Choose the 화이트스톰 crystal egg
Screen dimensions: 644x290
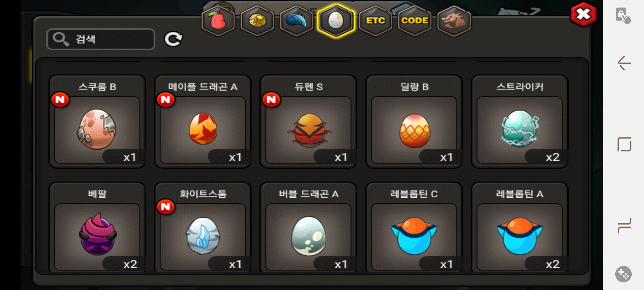coord(203,228)
